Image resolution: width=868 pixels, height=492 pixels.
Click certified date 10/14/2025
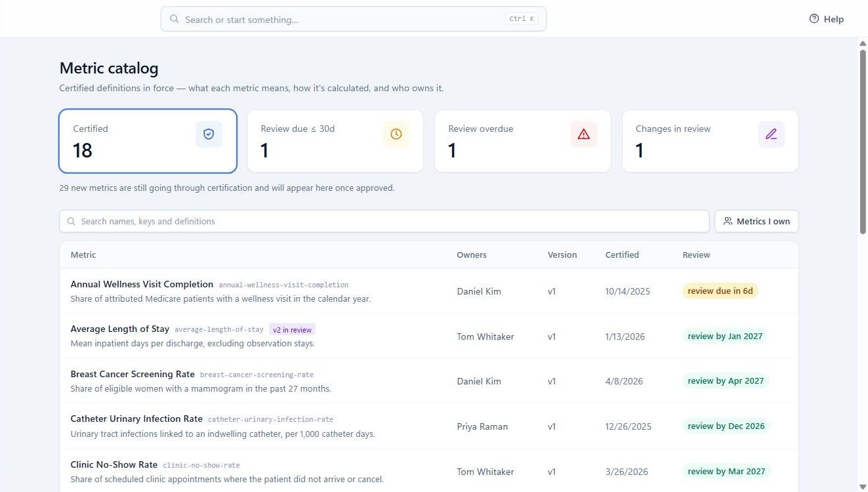click(x=628, y=291)
